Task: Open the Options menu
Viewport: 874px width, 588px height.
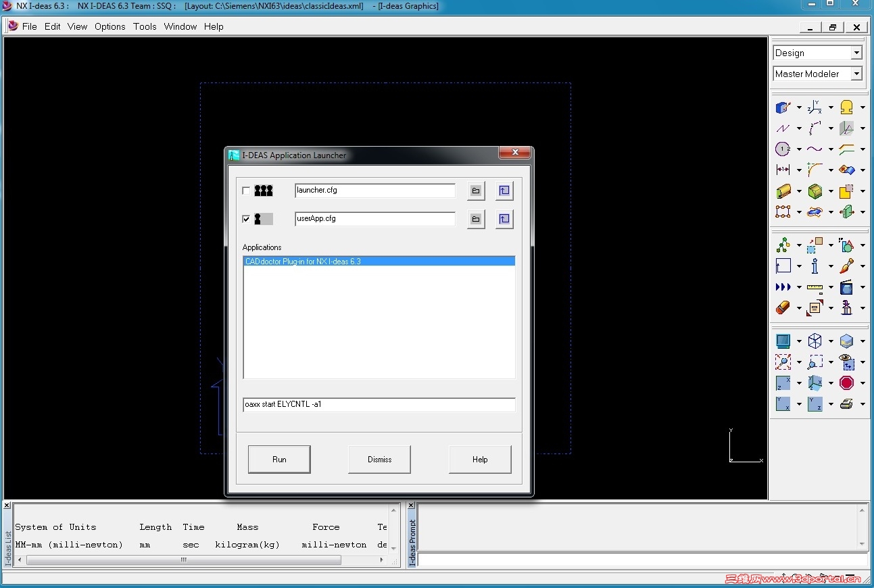Action: tap(110, 26)
